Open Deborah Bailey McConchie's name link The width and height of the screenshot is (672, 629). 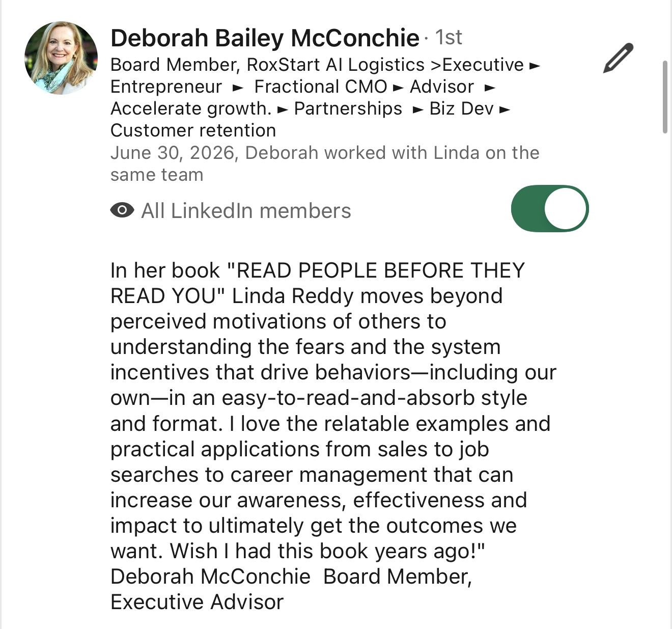[265, 38]
